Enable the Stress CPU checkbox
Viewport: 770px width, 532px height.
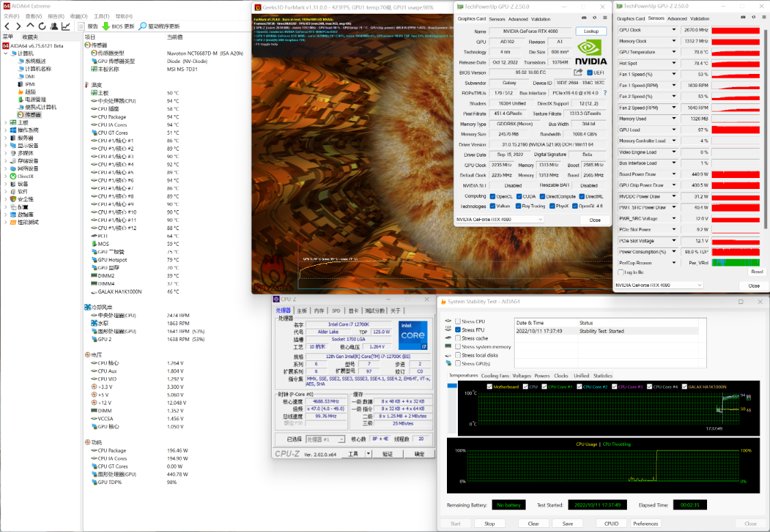click(458, 321)
